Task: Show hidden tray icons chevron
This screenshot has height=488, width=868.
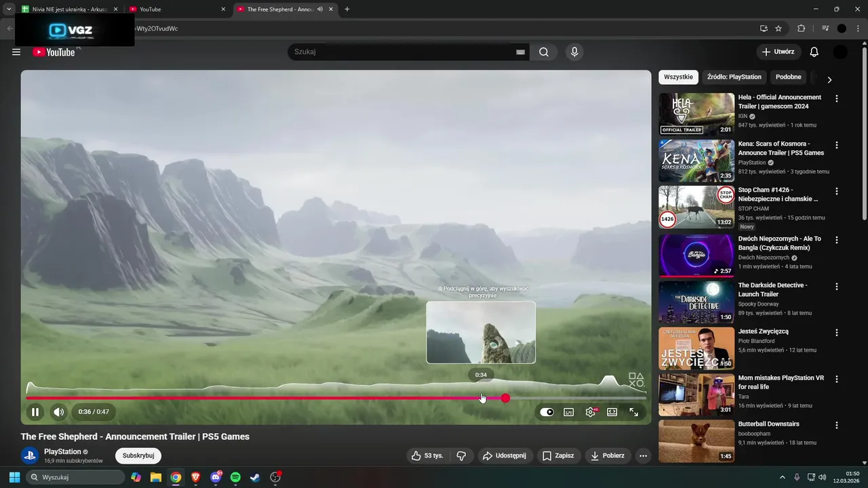Action: pyautogui.click(x=782, y=477)
